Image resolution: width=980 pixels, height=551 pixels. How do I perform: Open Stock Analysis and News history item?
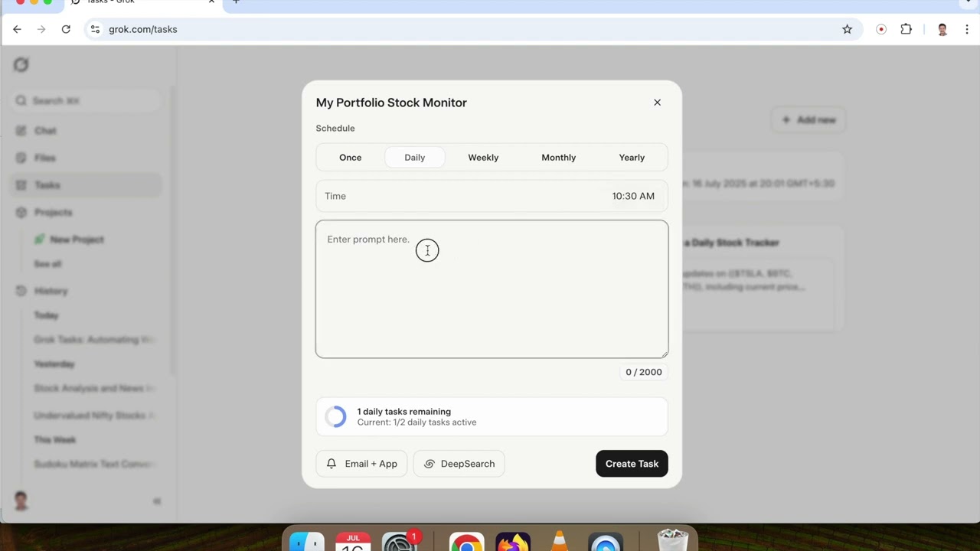(x=96, y=388)
